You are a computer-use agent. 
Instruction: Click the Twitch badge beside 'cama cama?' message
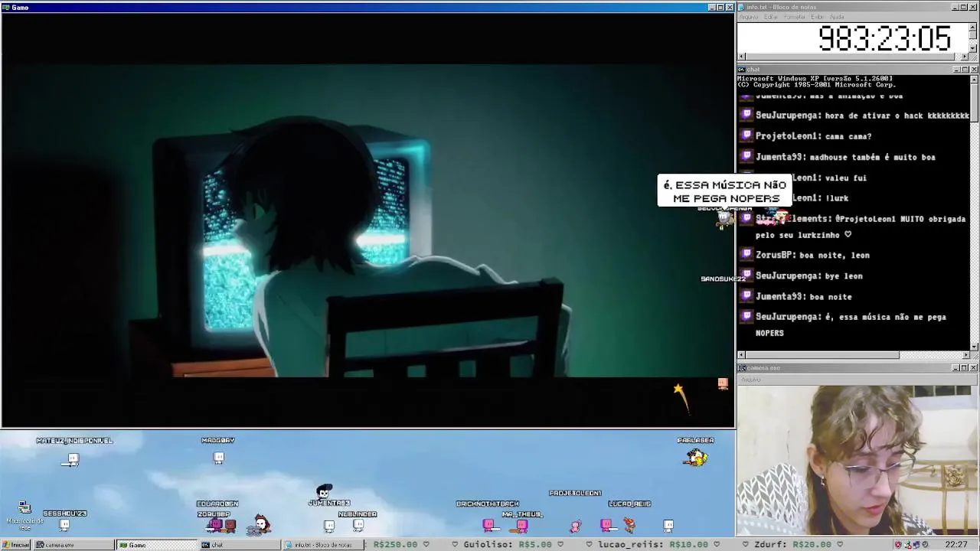[x=746, y=135]
